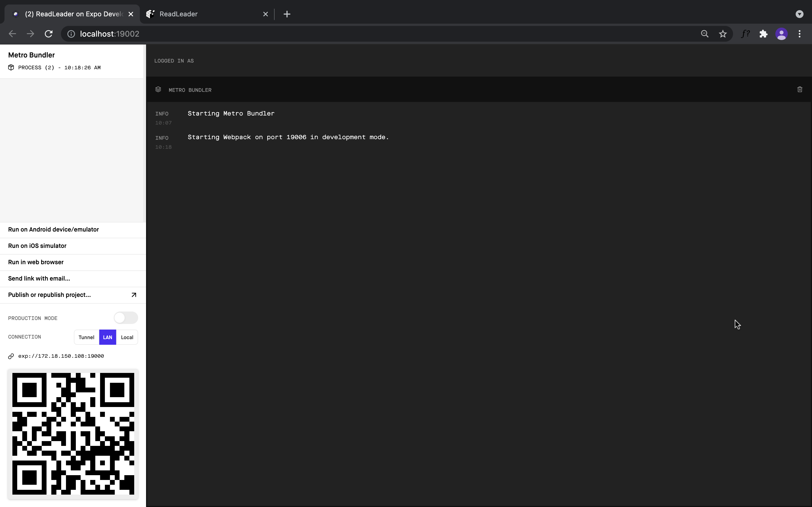The width and height of the screenshot is (812, 507).
Task: Reload the page with the refresh icon
Action: coord(49,34)
